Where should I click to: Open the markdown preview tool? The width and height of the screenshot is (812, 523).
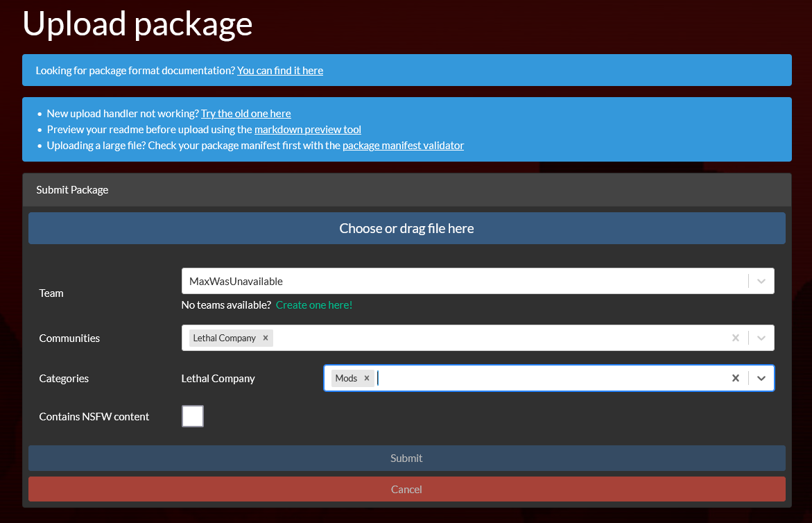pyautogui.click(x=308, y=129)
